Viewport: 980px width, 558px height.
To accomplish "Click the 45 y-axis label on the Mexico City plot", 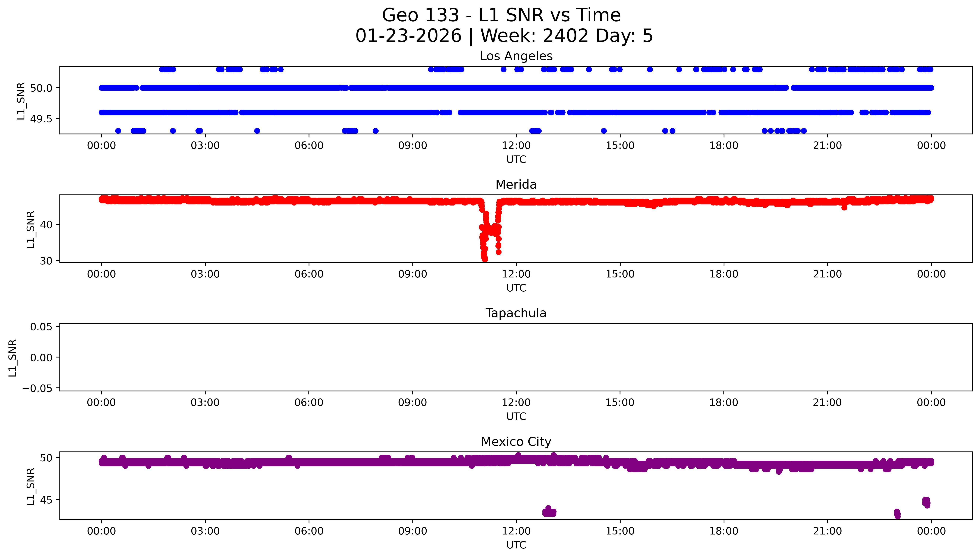I will click(x=46, y=500).
